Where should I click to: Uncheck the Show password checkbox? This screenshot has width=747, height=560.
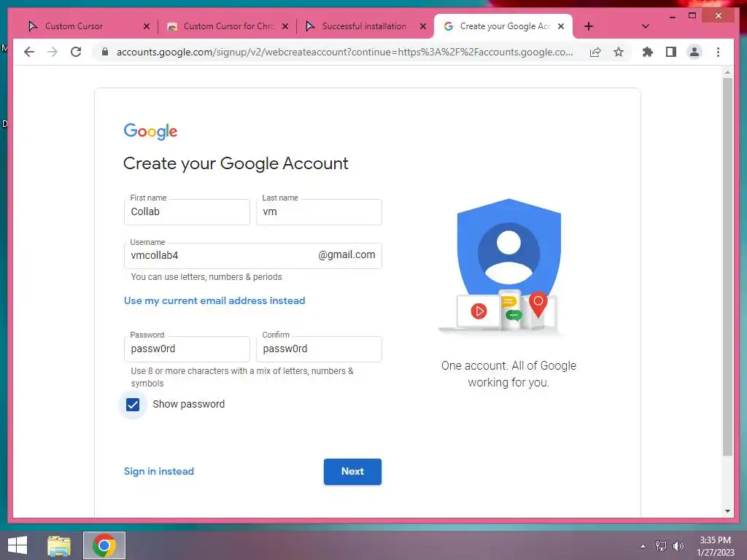click(133, 404)
